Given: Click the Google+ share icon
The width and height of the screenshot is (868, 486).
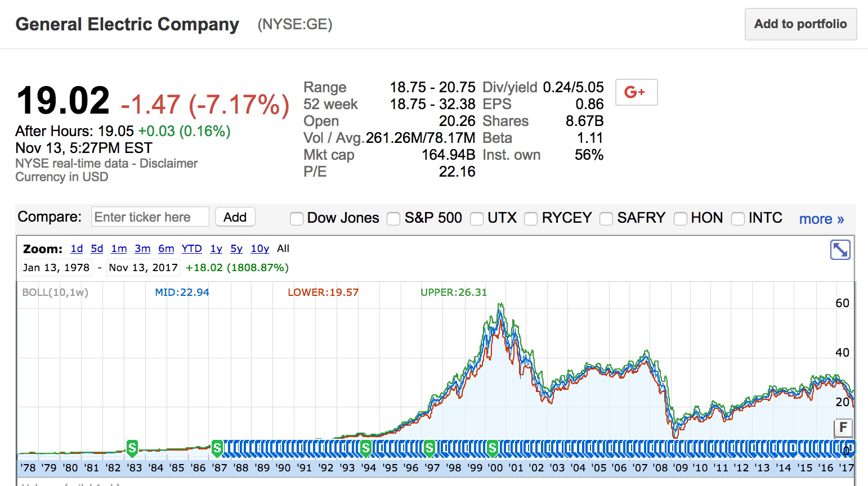Looking at the screenshot, I should (x=636, y=92).
